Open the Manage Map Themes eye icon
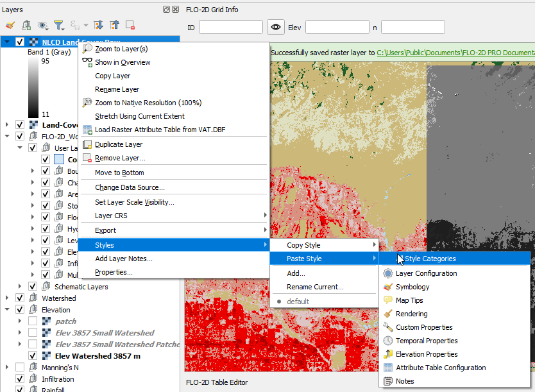 (43, 25)
